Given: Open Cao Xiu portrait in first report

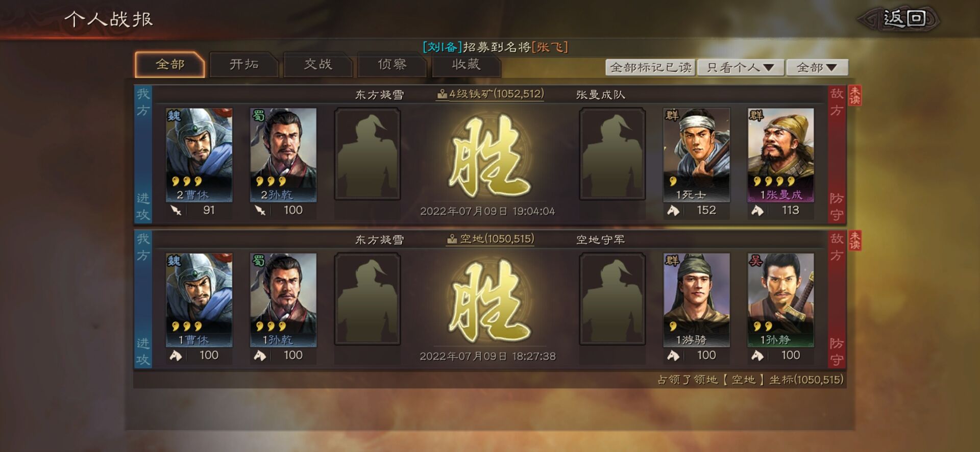Looking at the screenshot, I should click(x=199, y=155).
